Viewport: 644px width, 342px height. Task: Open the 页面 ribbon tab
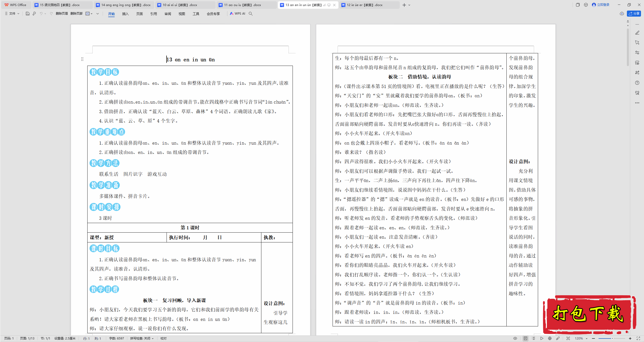pos(140,14)
